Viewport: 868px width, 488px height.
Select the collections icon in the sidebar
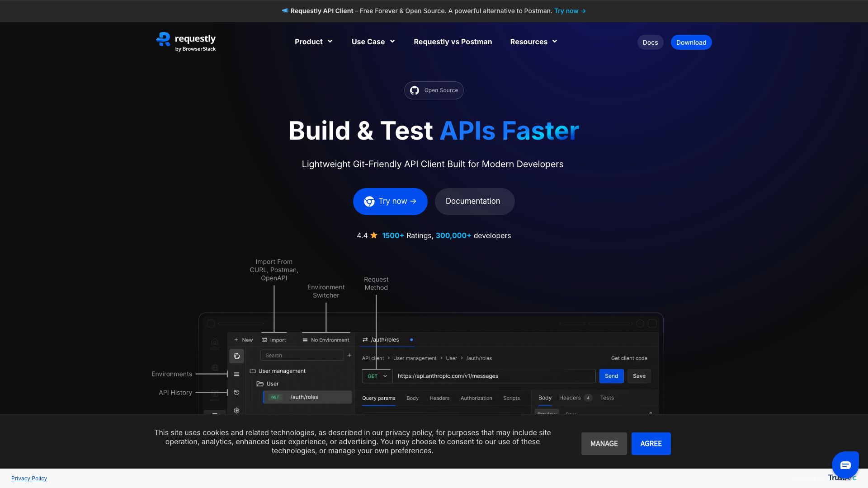click(236, 356)
